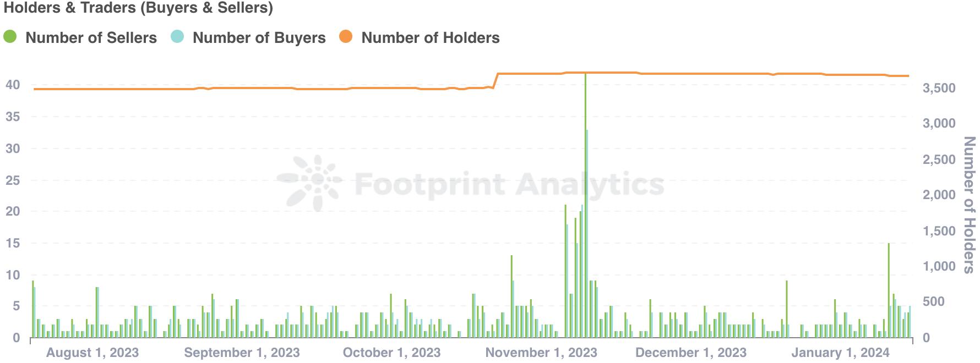Select the September 1, 2023 axis label
This screenshot has width=980, height=363.
coord(242,353)
